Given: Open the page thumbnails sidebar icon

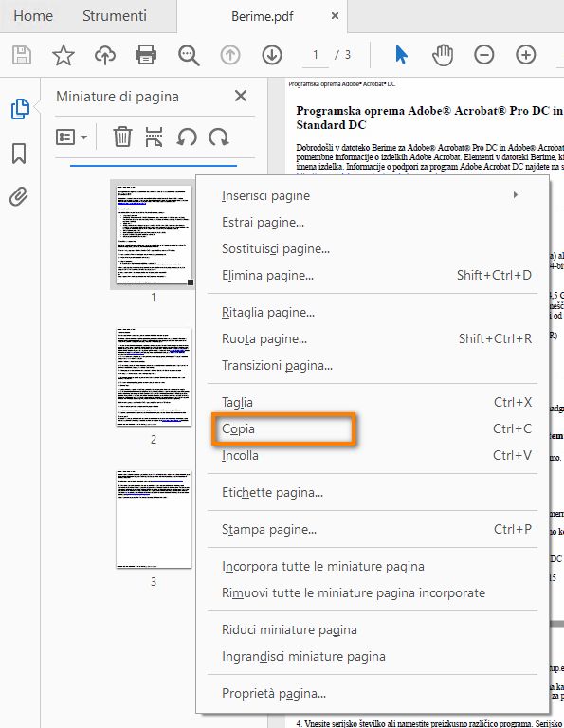Looking at the screenshot, I should coord(20,109).
